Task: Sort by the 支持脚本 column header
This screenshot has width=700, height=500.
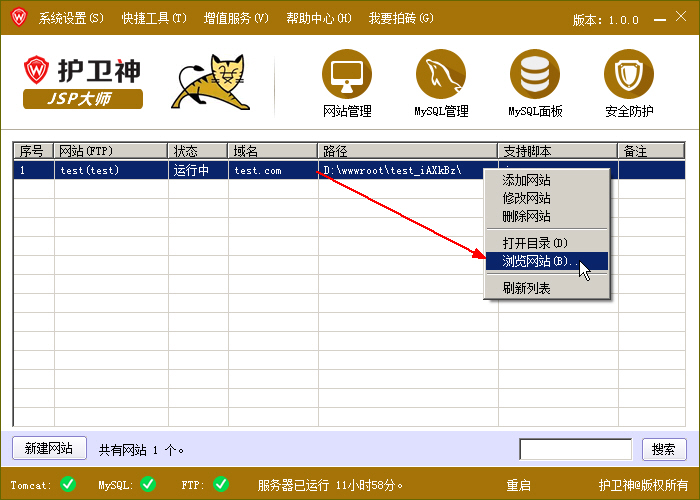Action: pos(558,151)
